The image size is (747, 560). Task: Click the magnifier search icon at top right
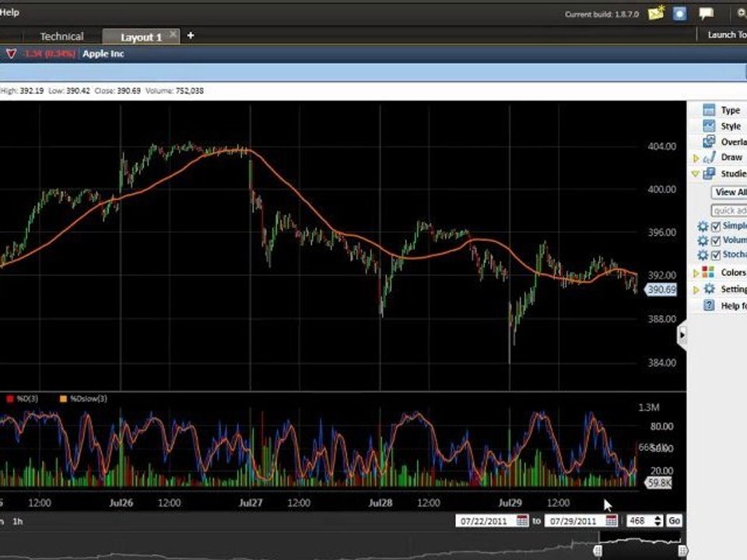coord(742,13)
